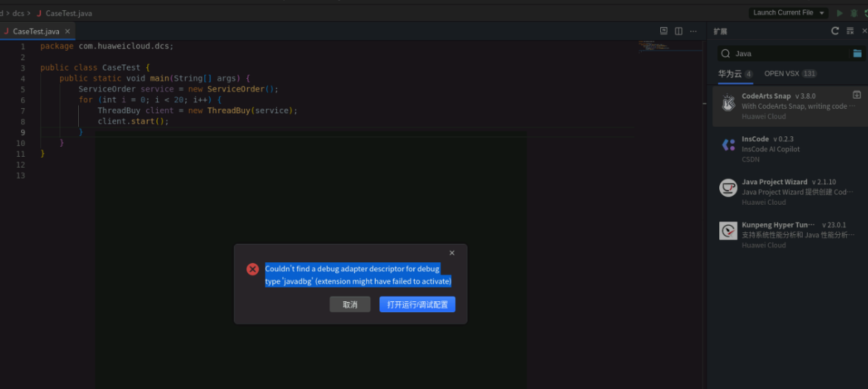Click the ServiceOrder service declaration line
This screenshot has width=868, height=389.
point(178,89)
